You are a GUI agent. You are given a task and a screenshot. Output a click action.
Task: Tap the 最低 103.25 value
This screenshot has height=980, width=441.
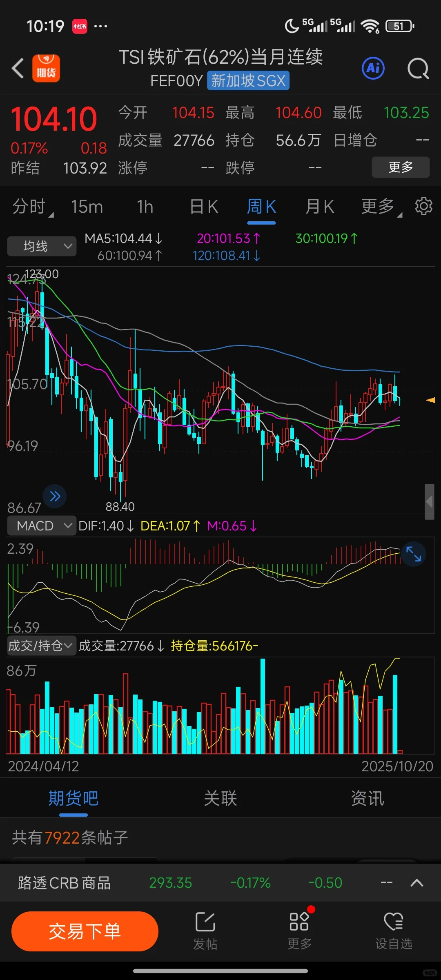pyautogui.click(x=406, y=113)
